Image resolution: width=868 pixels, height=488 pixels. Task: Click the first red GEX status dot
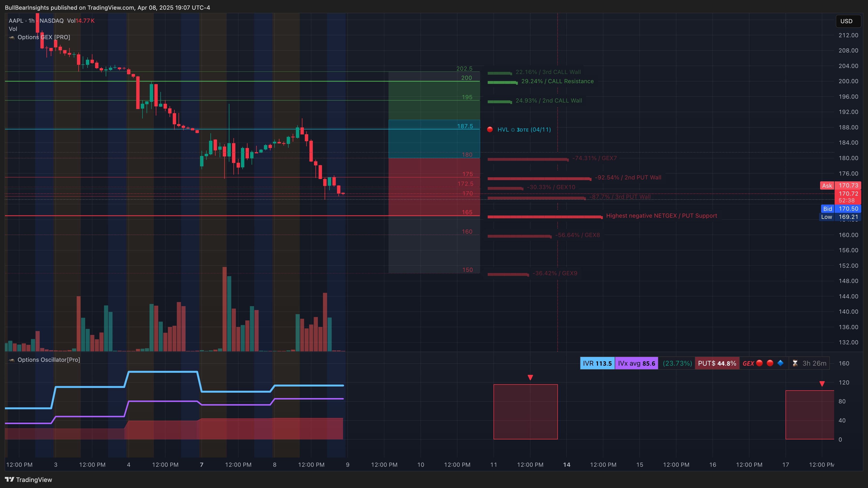760,363
